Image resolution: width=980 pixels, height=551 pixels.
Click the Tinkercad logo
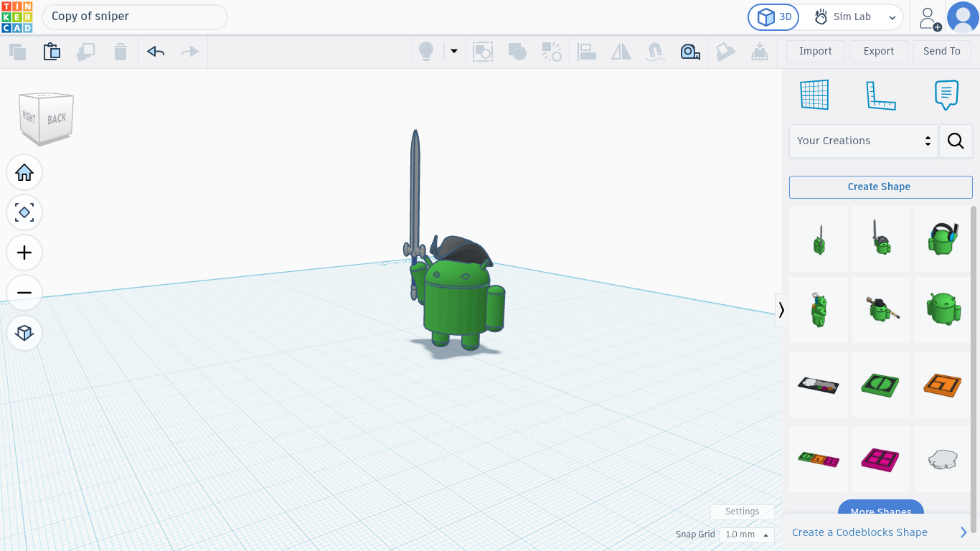pyautogui.click(x=17, y=17)
